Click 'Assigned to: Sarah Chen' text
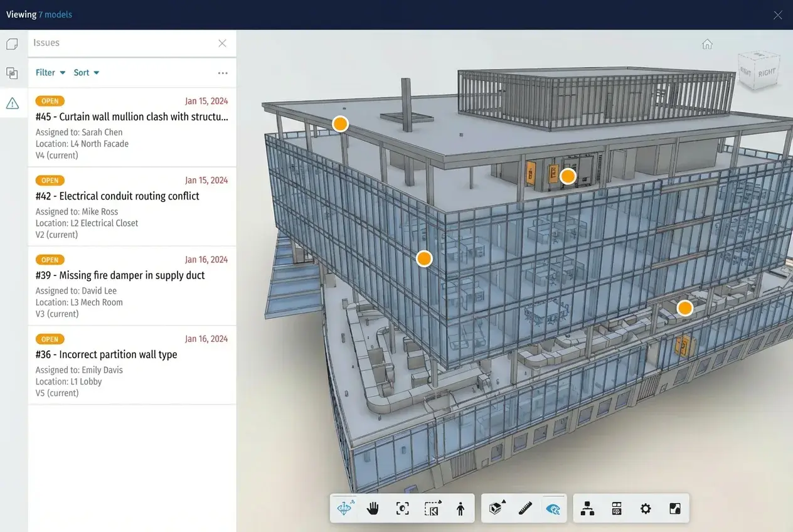Viewport: 793px width, 532px height. point(79,132)
